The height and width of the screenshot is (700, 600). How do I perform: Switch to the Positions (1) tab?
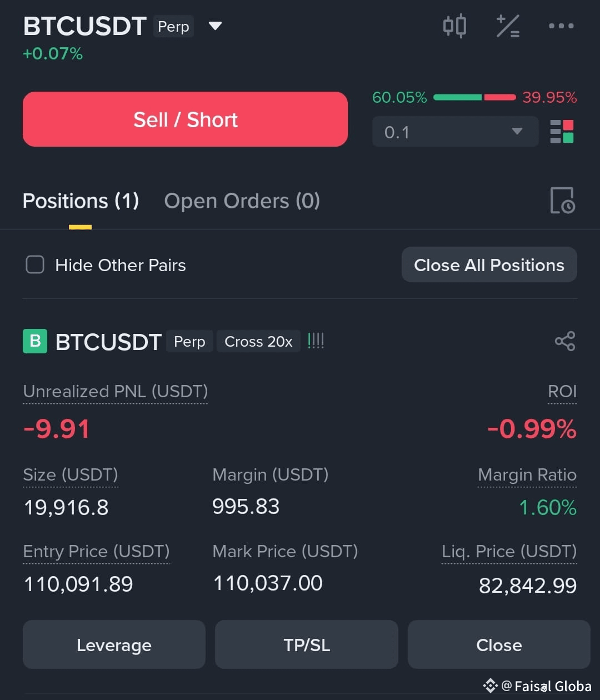81,201
